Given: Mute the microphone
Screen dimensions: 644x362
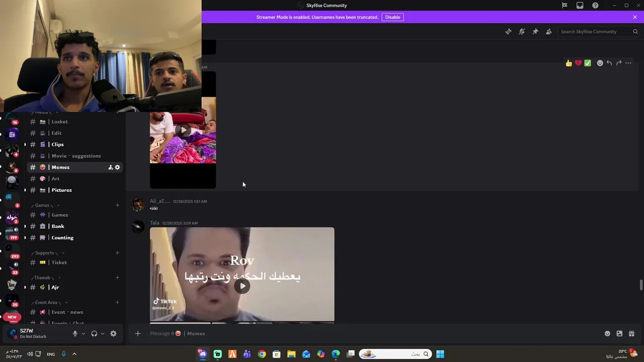Looking at the screenshot, I should point(75,333).
